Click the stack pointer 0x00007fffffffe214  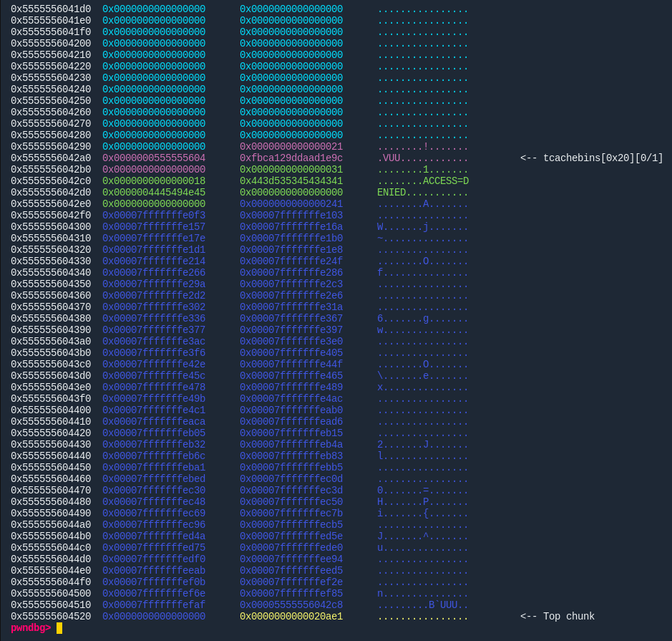point(154,261)
